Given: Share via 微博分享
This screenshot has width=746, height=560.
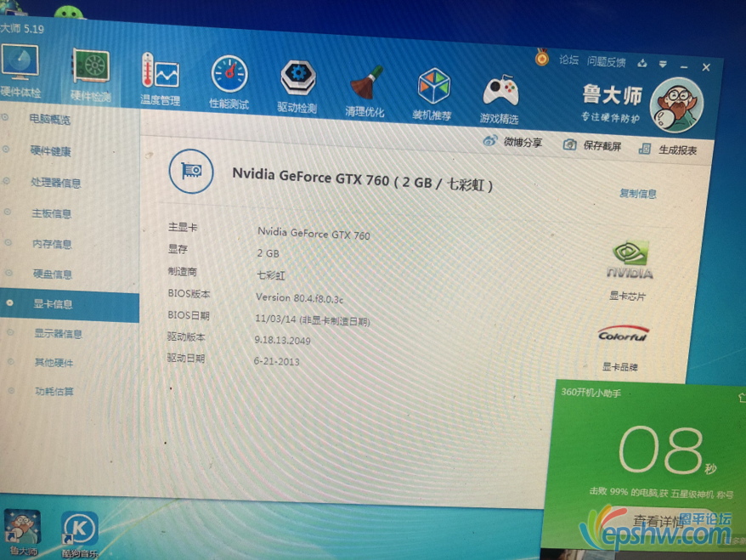Looking at the screenshot, I should coord(512,141).
